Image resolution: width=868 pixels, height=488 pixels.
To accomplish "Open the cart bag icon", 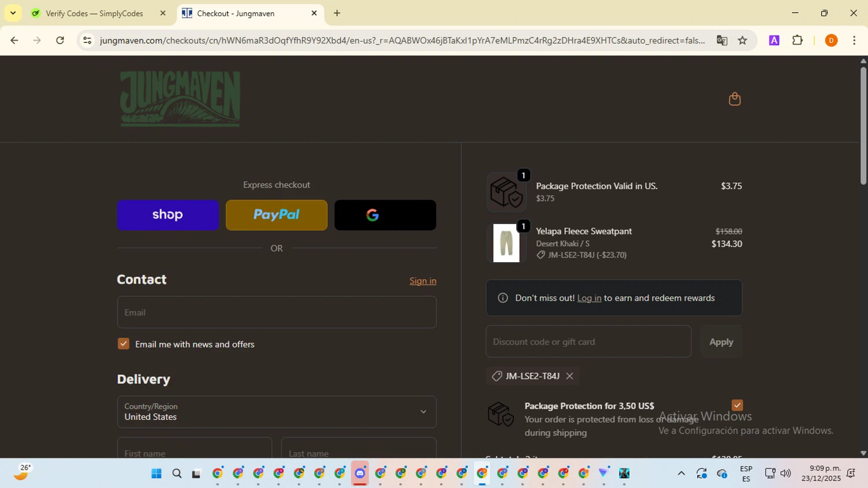I will (x=734, y=99).
